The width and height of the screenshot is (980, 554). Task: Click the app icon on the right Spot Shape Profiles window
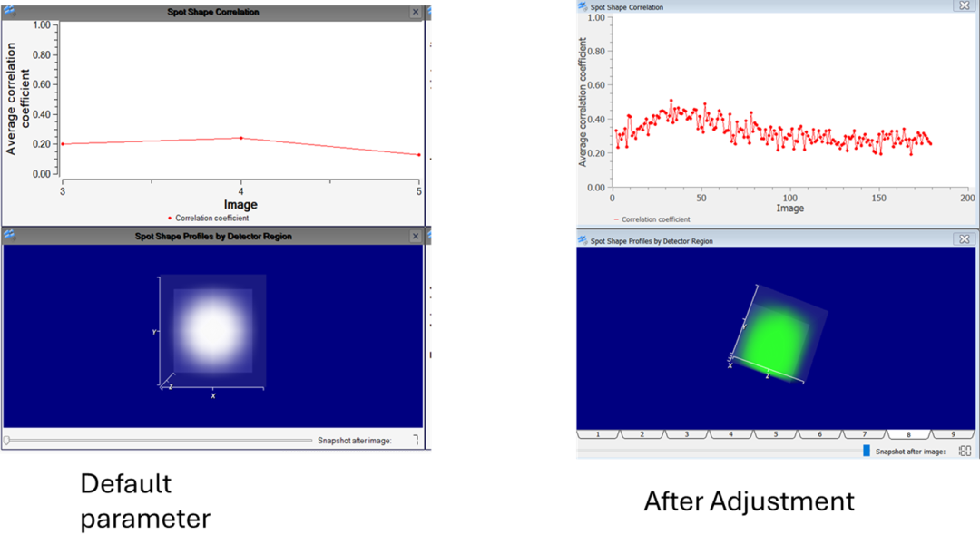click(583, 240)
